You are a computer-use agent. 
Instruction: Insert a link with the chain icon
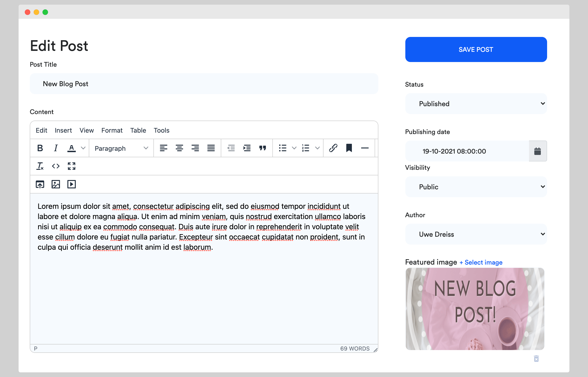pyautogui.click(x=333, y=148)
